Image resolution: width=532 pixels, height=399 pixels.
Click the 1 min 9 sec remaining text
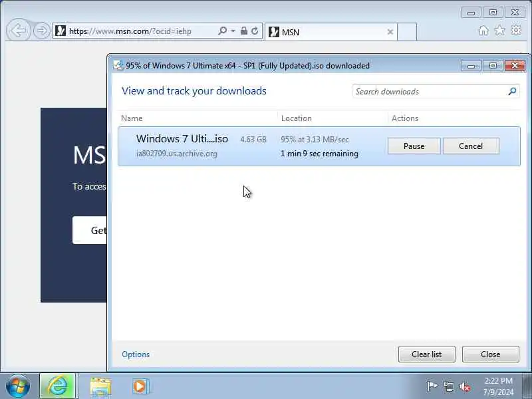[319, 154]
